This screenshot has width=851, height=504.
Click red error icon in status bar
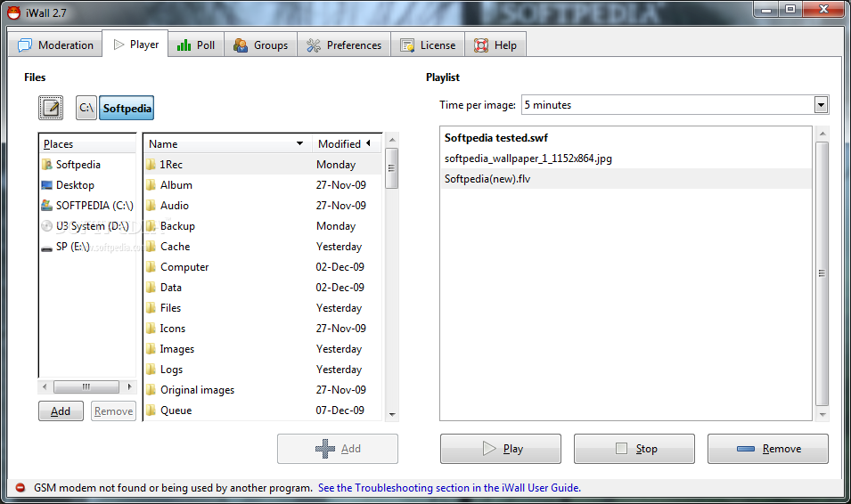point(20,488)
